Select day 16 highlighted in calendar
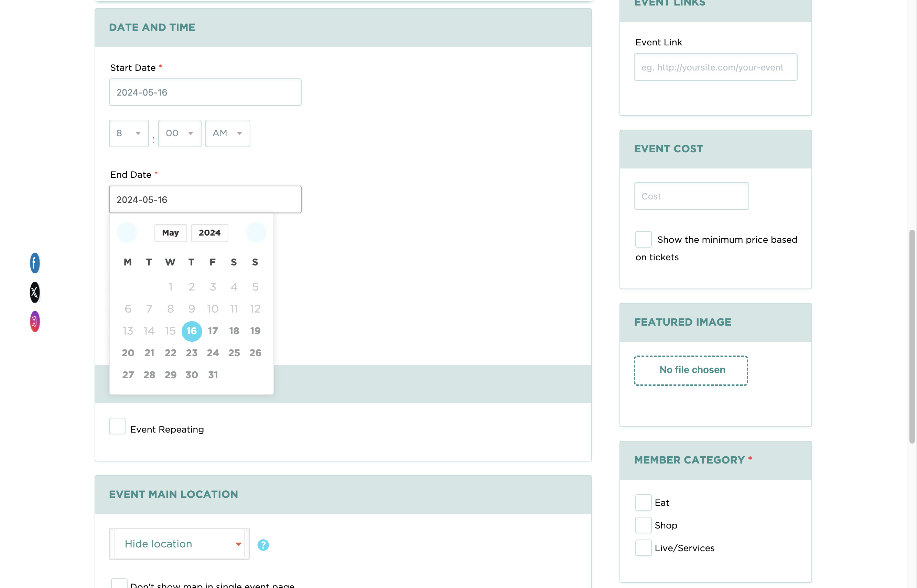917x588 pixels. click(192, 331)
